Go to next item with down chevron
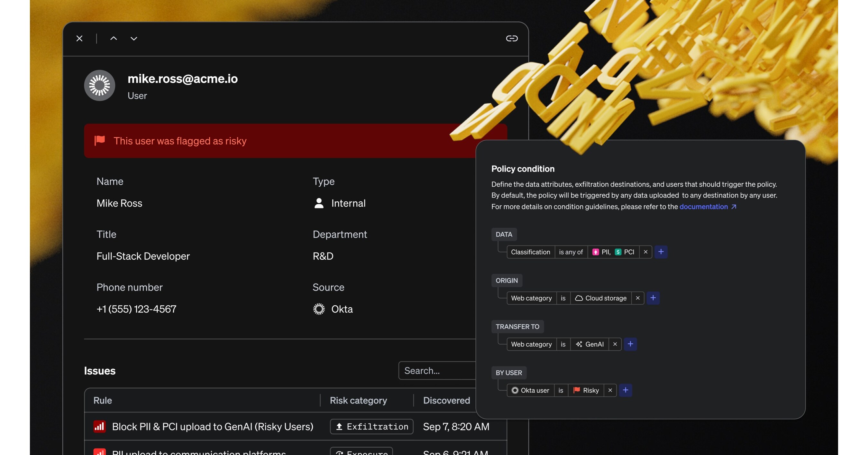 coord(134,38)
